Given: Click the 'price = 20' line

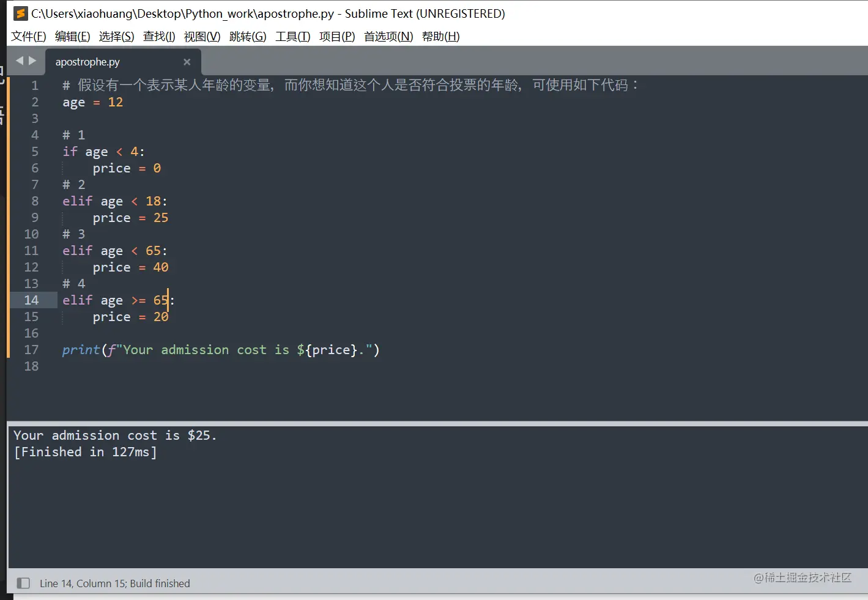Looking at the screenshot, I should coord(130,317).
